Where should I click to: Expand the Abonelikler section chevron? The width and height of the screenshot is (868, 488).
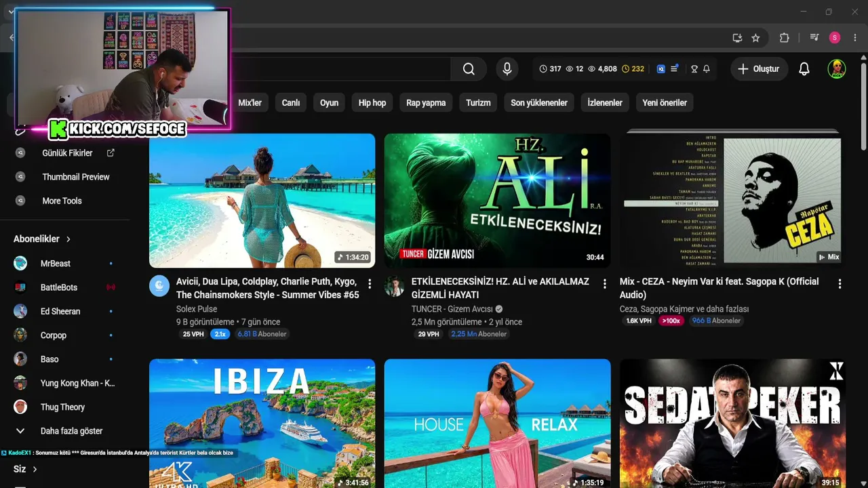pyautogui.click(x=68, y=239)
